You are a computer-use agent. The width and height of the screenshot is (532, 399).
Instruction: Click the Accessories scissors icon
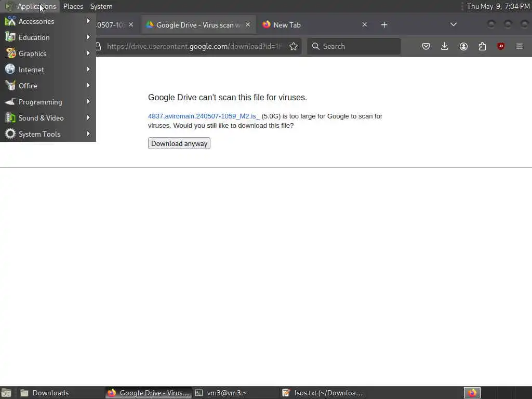pos(10,21)
